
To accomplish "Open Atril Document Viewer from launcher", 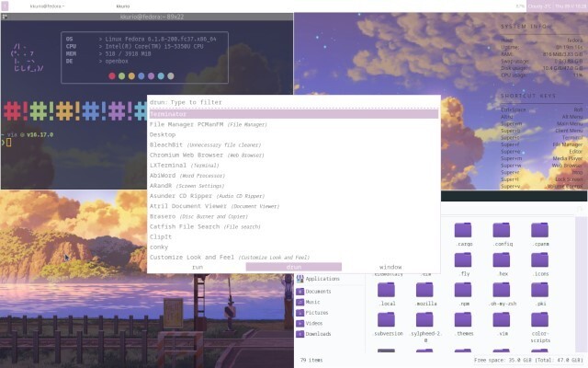I will click(x=294, y=206).
